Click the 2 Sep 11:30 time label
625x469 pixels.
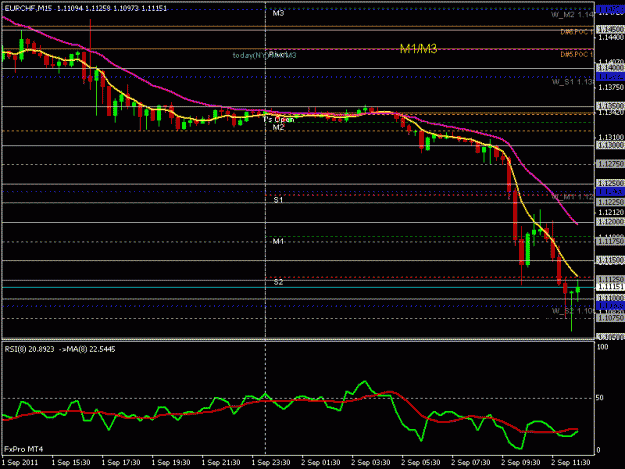(570, 462)
